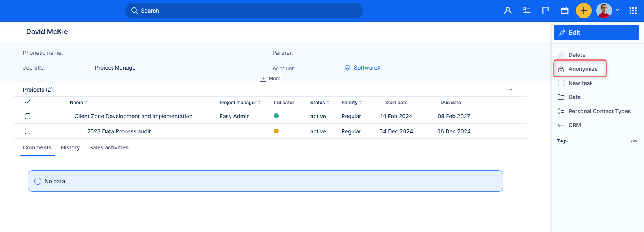Open the Sales activities tab

click(x=109, y=147)
